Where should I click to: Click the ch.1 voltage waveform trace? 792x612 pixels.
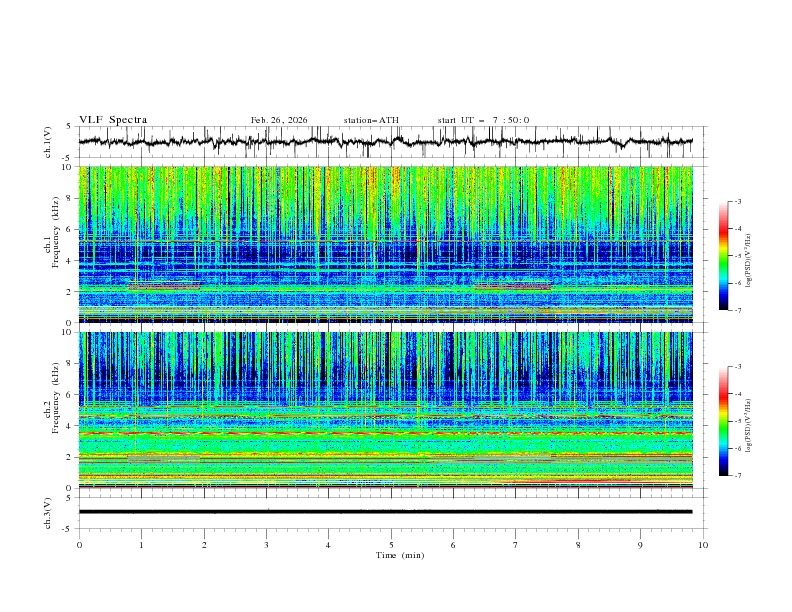385,142
